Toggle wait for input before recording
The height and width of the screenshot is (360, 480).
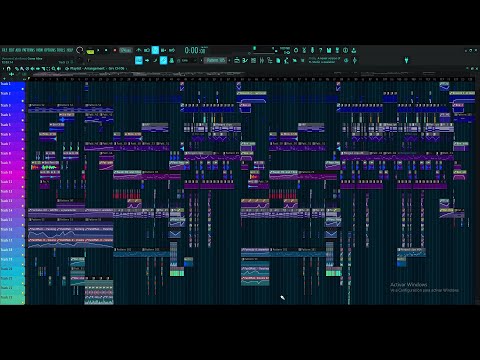click(x=147, y=50)
